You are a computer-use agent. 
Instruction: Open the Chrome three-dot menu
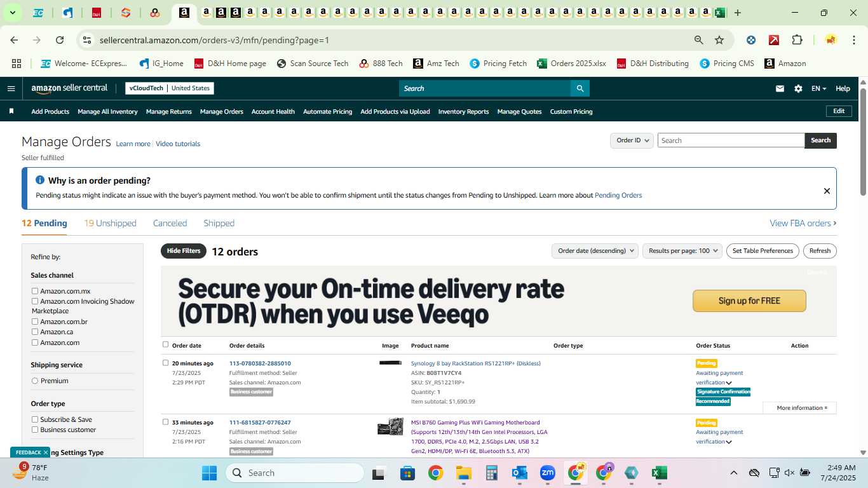(x=853, y=40)
